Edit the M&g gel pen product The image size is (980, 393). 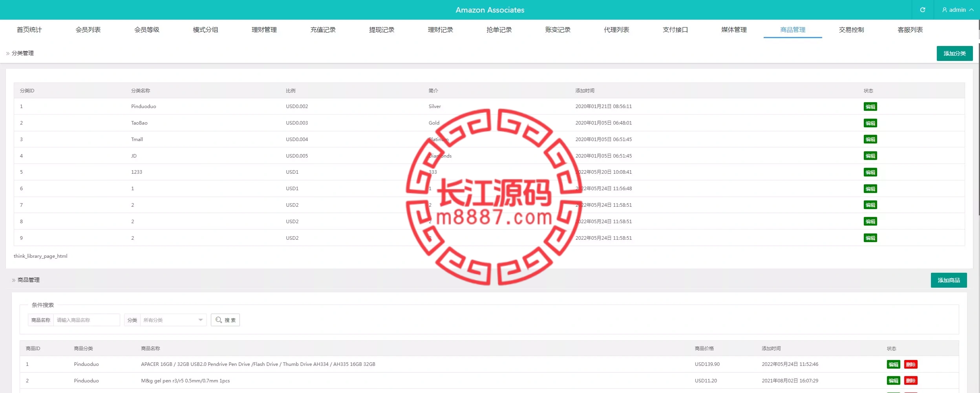coord(893,380)
